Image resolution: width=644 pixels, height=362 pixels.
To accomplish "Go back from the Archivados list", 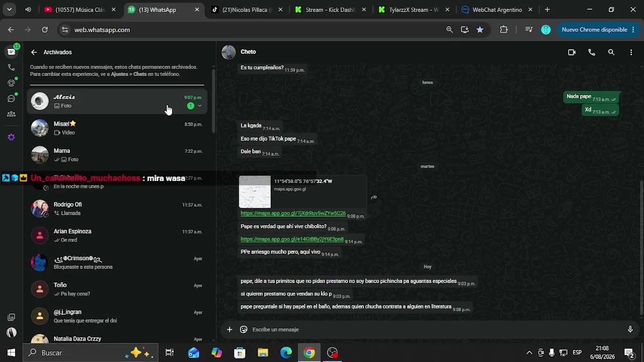I will pos(34,52).
